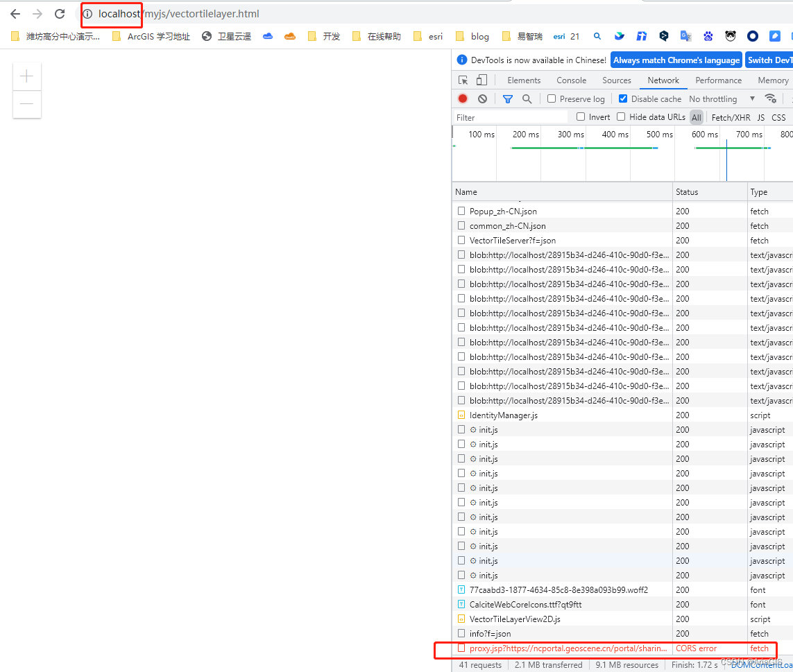The width and height of the screenshot is (793, 672).
Task: Open the esri 21 bookmark
Action: click(566, 36)
